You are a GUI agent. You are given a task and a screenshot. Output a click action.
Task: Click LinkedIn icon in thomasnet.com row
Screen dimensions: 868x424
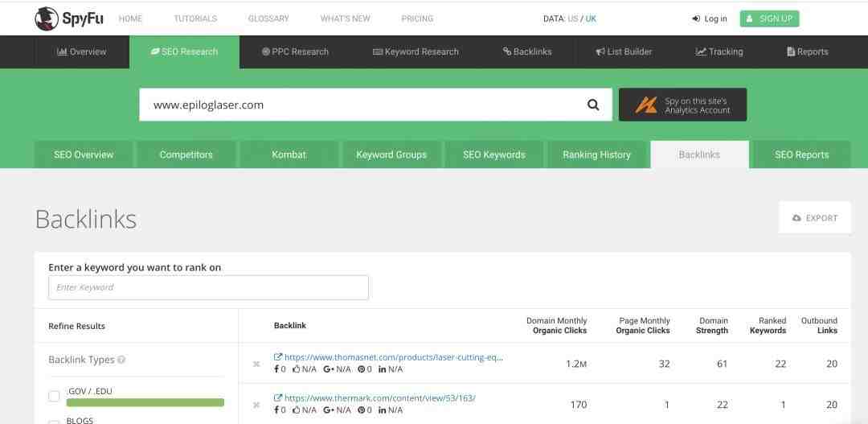(382, 369)
